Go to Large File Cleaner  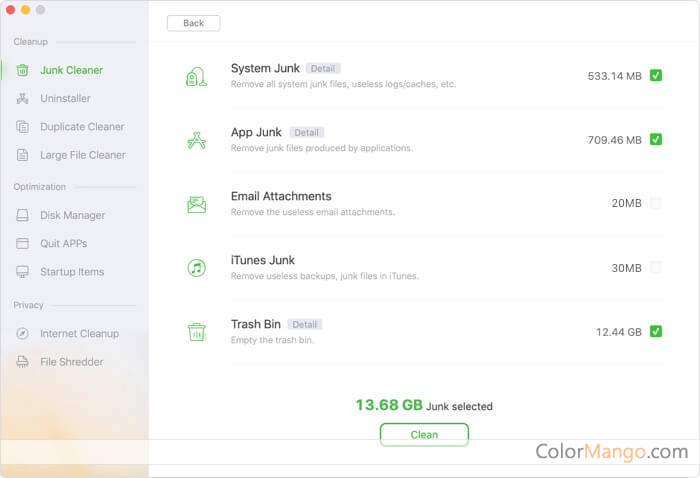pos(82,155)
